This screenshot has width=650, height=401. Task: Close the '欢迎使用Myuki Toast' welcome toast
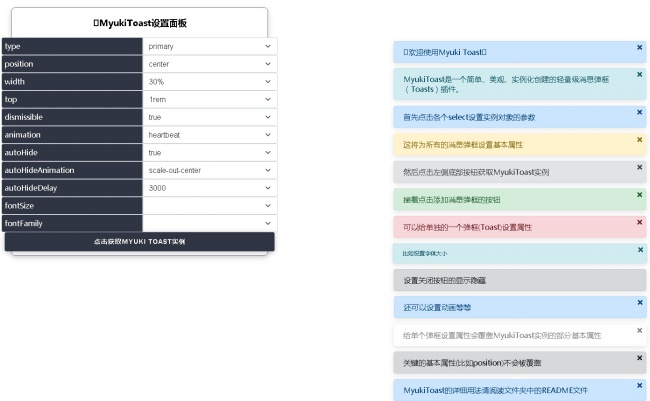point(639,47)
